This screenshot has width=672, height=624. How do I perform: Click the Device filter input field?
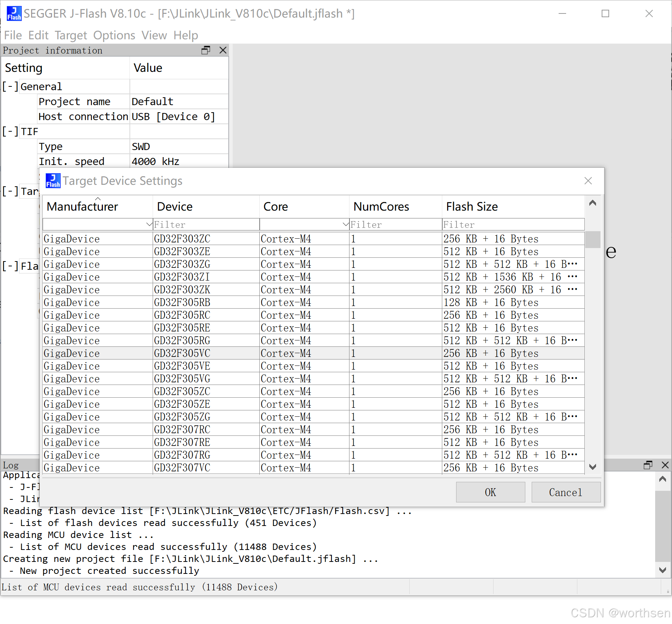(206, 224)
